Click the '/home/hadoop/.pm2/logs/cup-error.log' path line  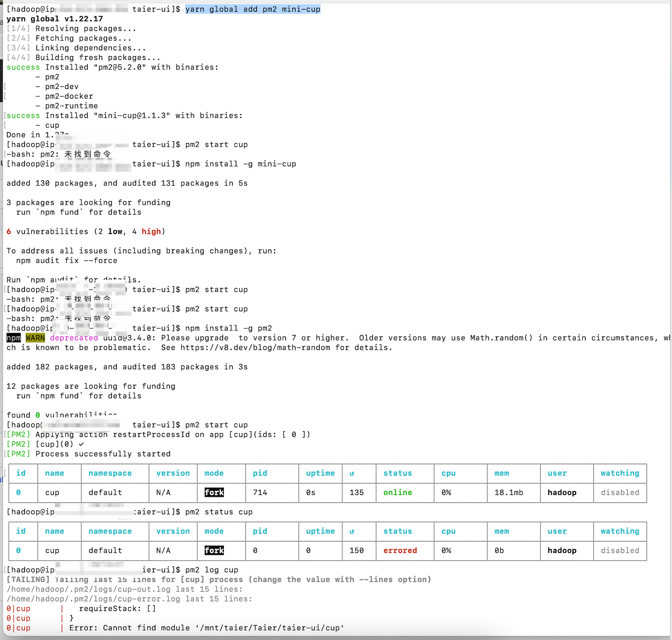tap(129, 599)
